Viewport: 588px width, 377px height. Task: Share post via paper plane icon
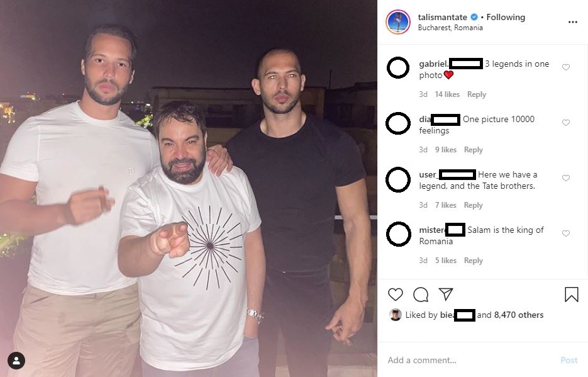[x=446, y=294]
